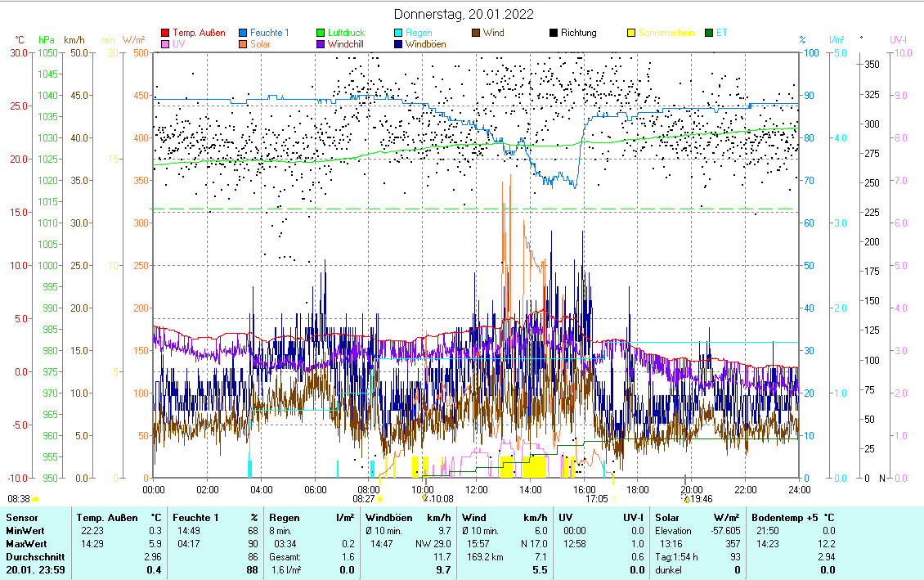
Task: Click the sunrise icon next to 08:27
Action: [381, 497]
